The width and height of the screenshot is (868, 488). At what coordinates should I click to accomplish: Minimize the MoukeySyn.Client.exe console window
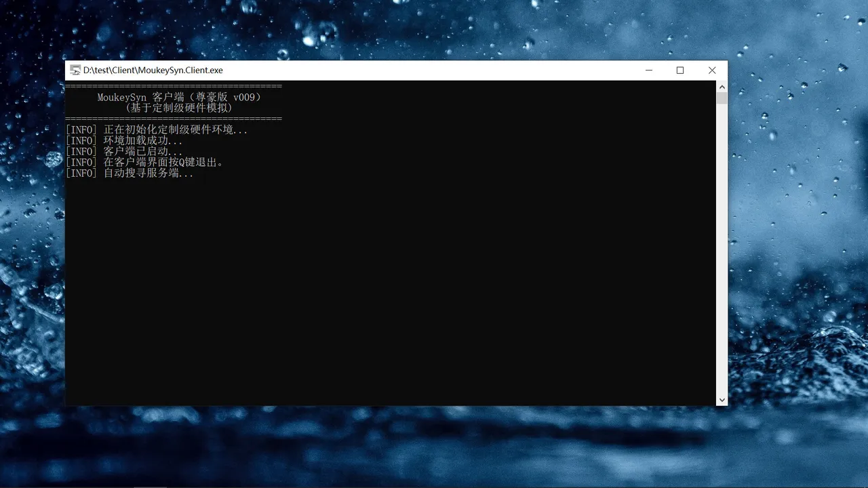click(x=649, y=70)
